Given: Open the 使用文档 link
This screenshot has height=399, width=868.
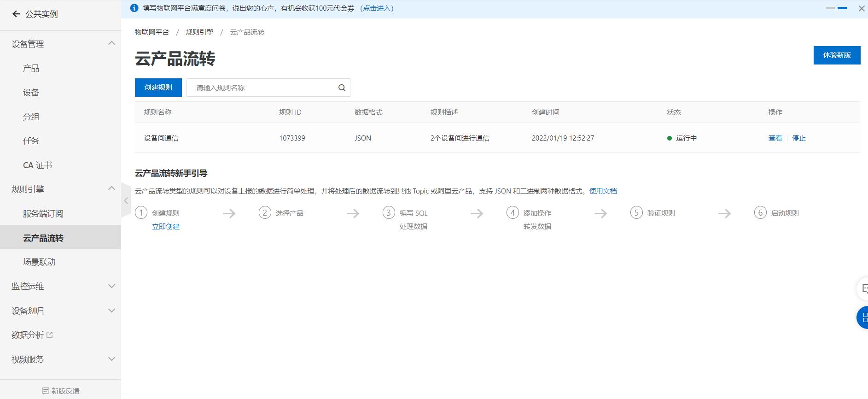Looking at the screenshot, I should 603,191.
